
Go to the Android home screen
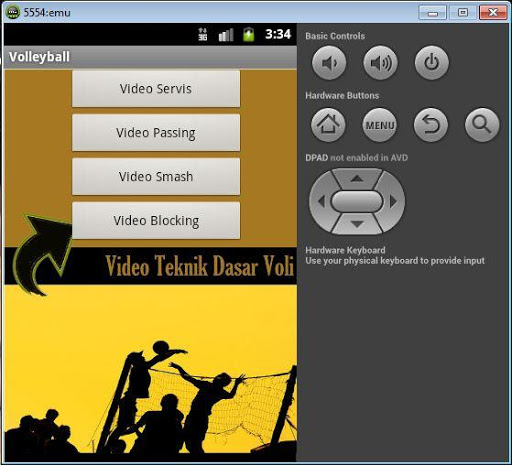[328, 125]
